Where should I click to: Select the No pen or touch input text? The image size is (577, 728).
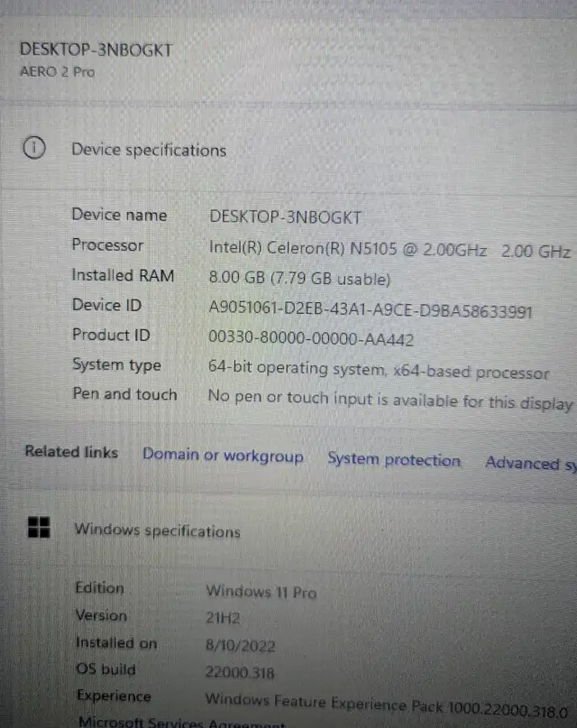pos(390,401)
